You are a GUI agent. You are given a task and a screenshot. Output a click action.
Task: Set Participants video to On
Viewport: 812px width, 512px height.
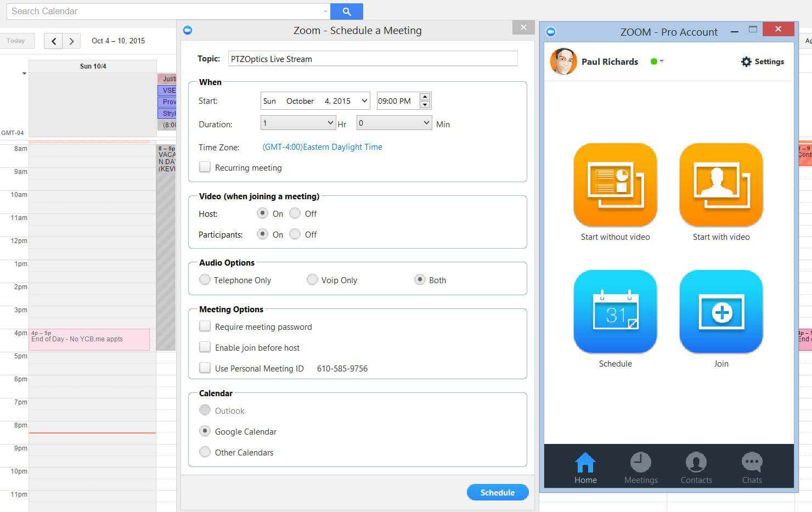(262, 234)
